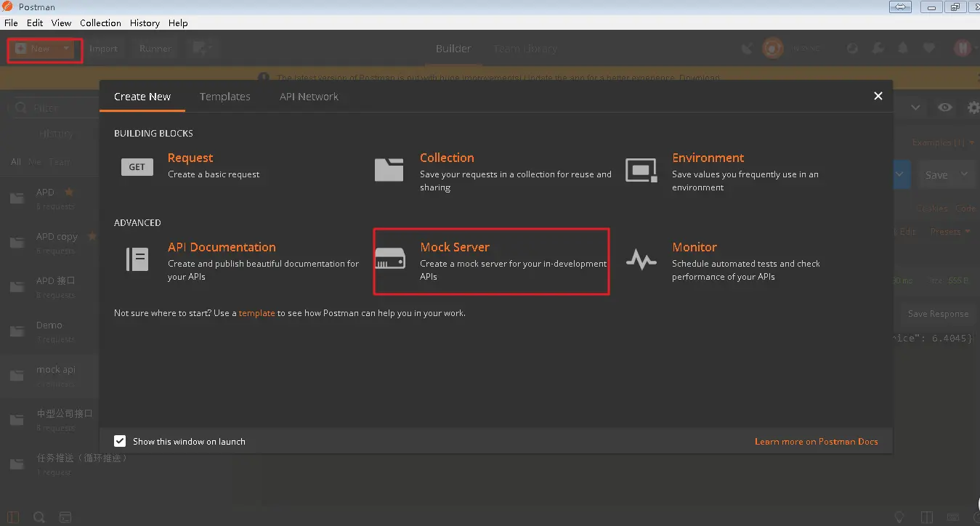
Task: Click the Collection title link
Action: 447,158
